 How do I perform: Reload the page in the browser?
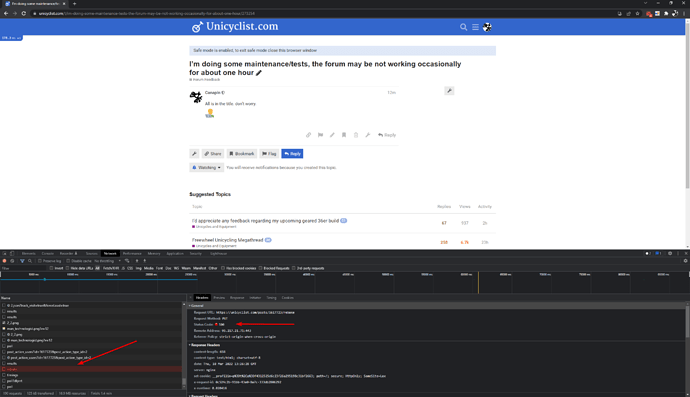pyautogui.click(x=23, y=14)
